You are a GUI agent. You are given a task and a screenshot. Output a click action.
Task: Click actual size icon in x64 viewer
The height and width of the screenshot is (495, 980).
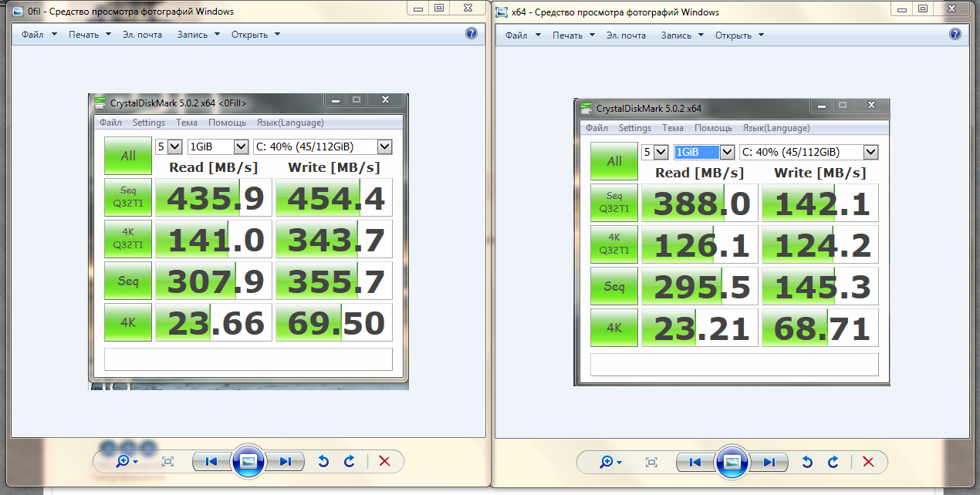tap(652, 462)
